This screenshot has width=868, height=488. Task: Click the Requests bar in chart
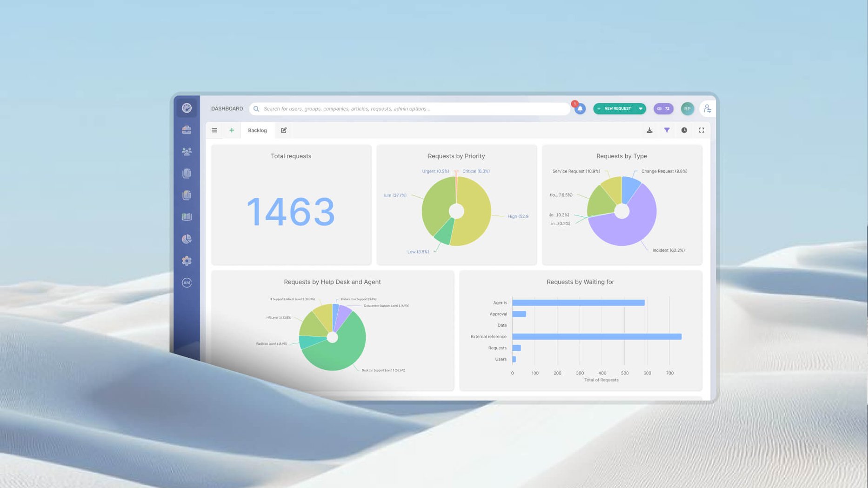coord(516,348)
